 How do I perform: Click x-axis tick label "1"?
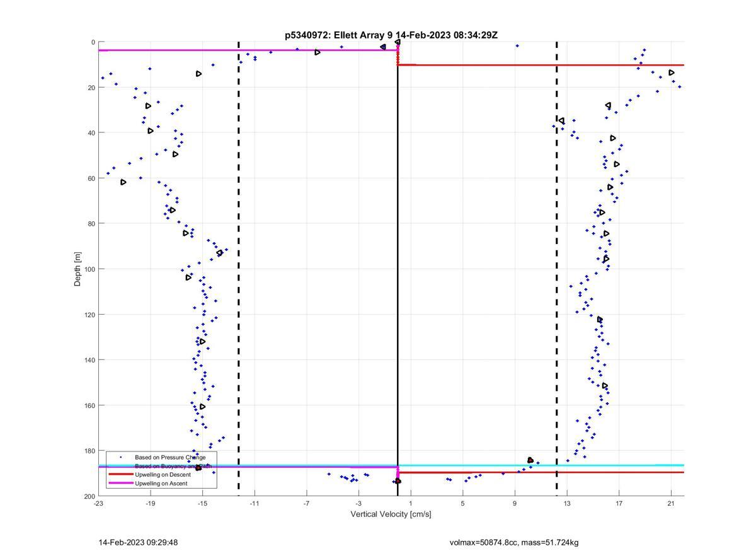[411, 503]
